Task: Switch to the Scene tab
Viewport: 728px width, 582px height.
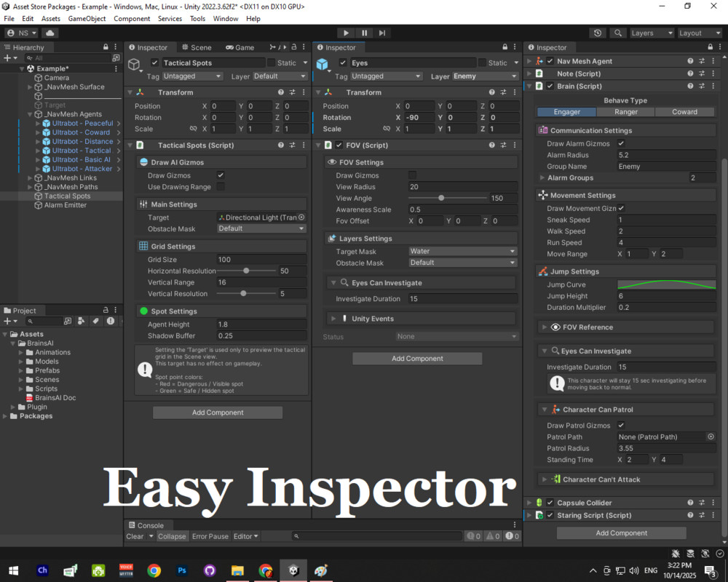Action: tap(197, 47)
